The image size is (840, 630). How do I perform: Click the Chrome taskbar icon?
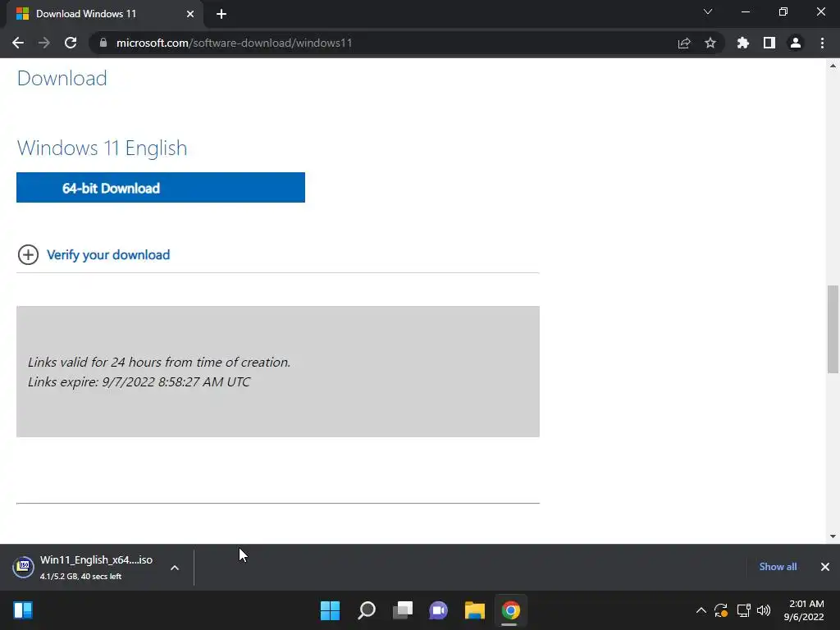510,610
